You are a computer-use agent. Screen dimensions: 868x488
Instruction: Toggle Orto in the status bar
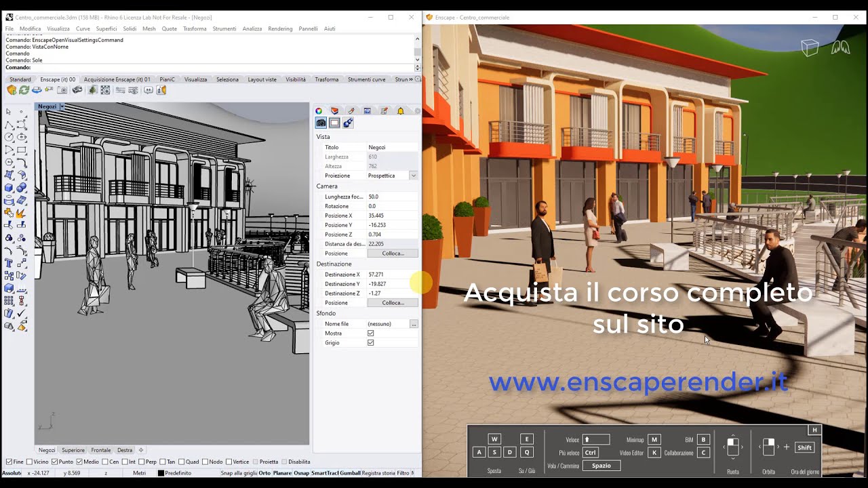click(264, 473)
